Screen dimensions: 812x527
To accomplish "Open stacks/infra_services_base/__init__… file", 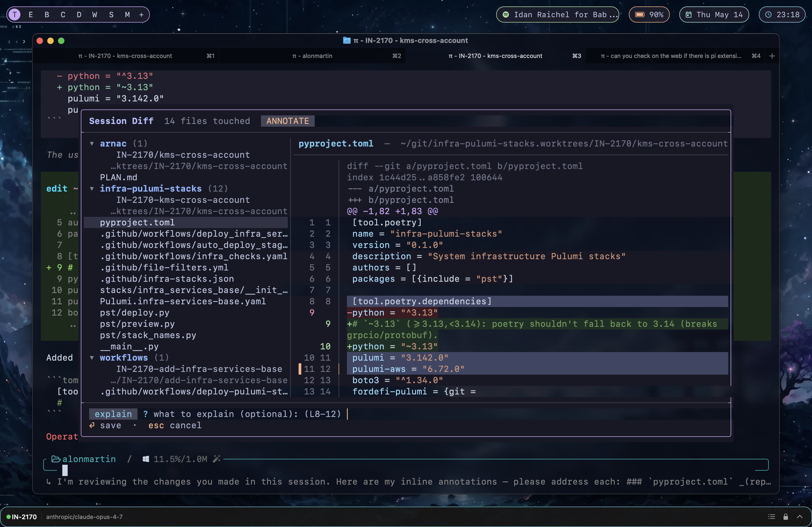I will pyautogui.click(x=194, y=290).
